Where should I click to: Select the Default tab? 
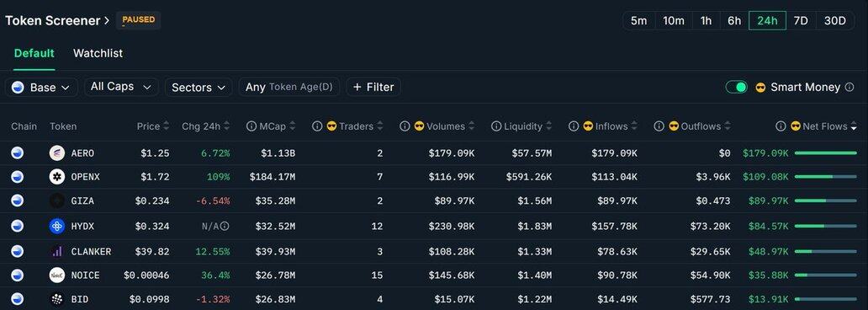coord(34,53)
